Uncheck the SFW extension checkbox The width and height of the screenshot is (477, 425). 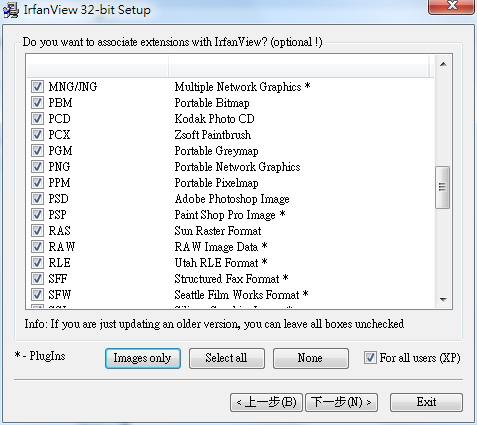[x=37, y=295]
